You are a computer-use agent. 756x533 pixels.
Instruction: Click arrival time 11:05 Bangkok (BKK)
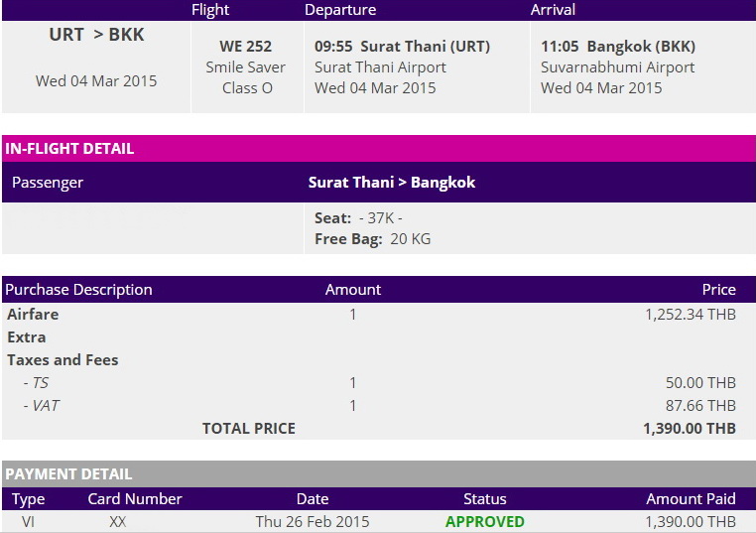pos(617,47)
